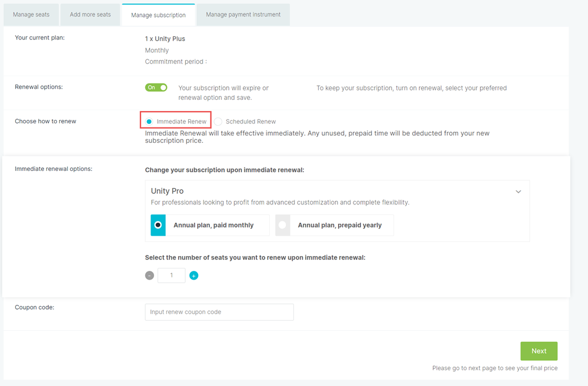Choose the Scheduled Renew radio option

(x=218, y=122)
